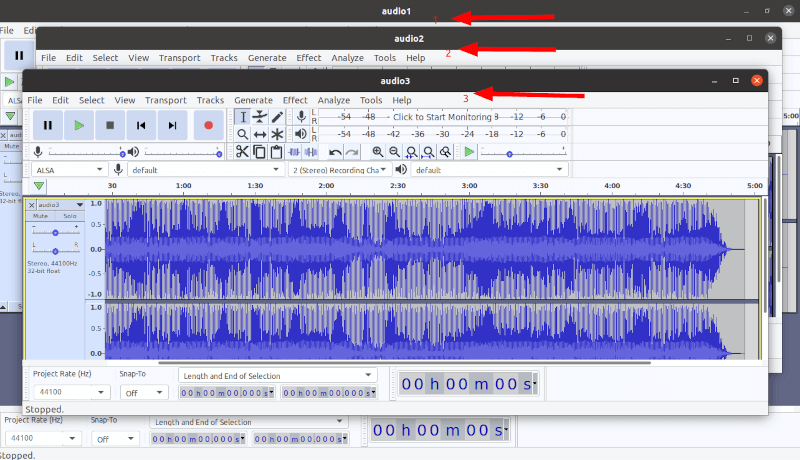Select the Zoom tool magnifier

point(243,134)
